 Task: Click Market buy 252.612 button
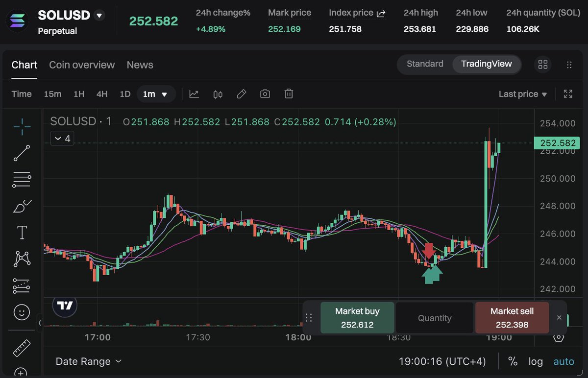point(357,318)
